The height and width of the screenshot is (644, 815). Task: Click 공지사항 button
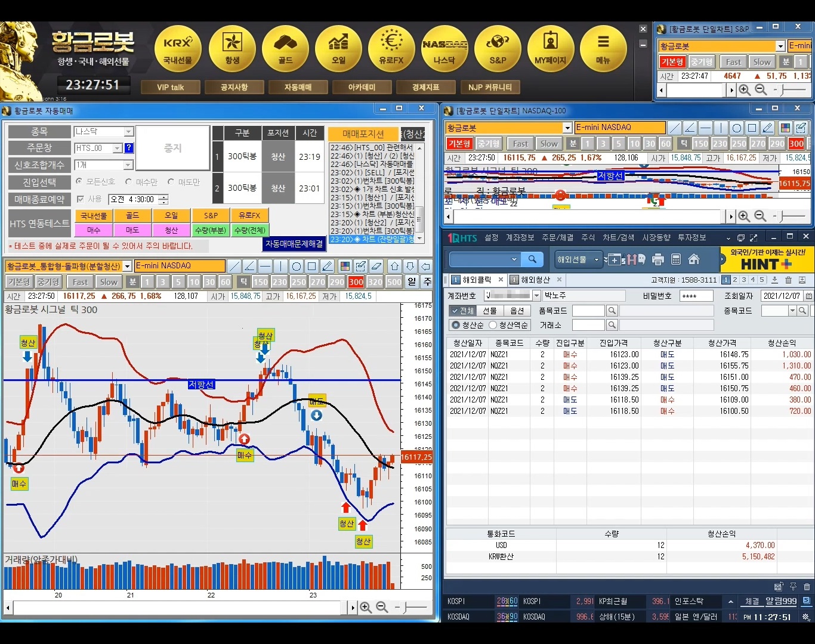pyautogui.click(x=234, y=88)
